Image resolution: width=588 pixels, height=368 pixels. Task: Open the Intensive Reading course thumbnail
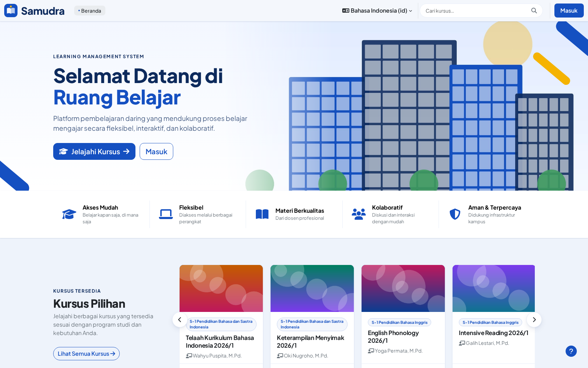(493, 288)
